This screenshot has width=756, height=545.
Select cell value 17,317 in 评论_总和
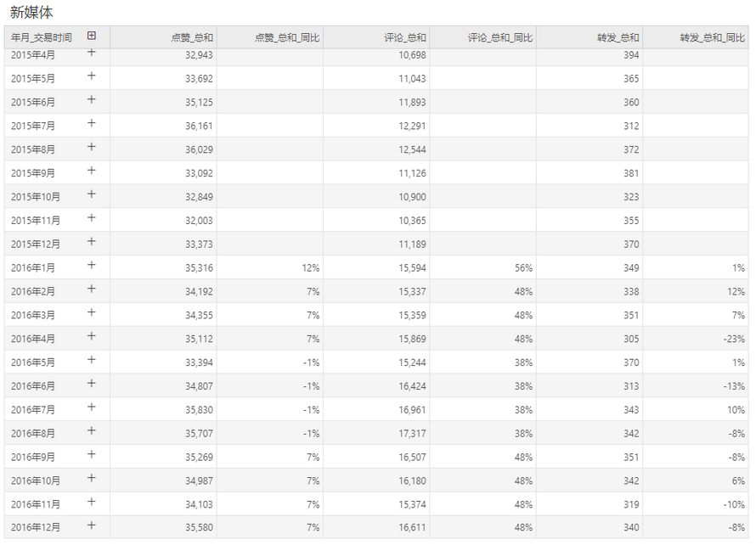coord(412,433)
